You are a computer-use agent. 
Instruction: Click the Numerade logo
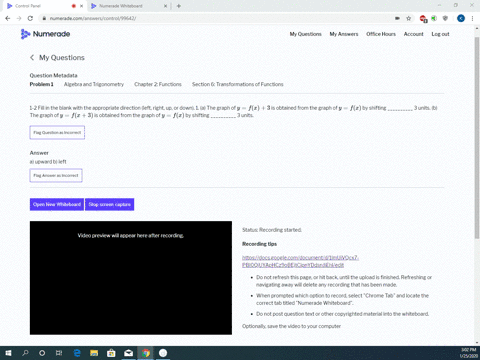click(45, 34)
